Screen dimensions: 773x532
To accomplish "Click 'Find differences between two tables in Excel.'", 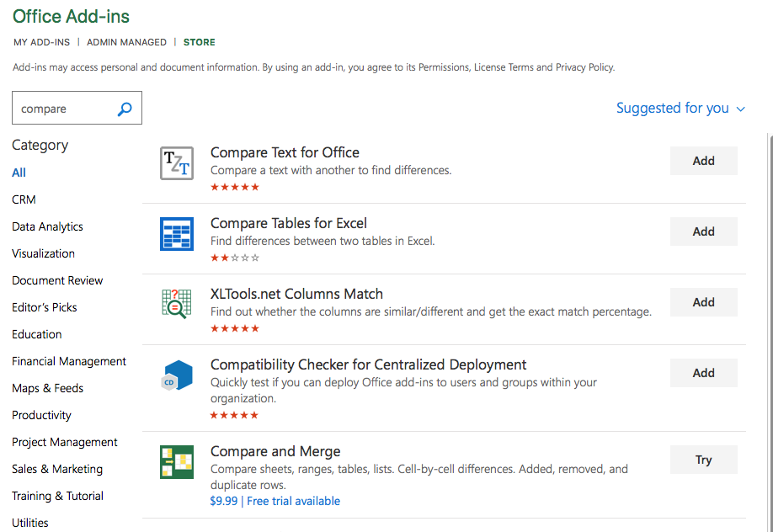I will (x=323, y=241).
